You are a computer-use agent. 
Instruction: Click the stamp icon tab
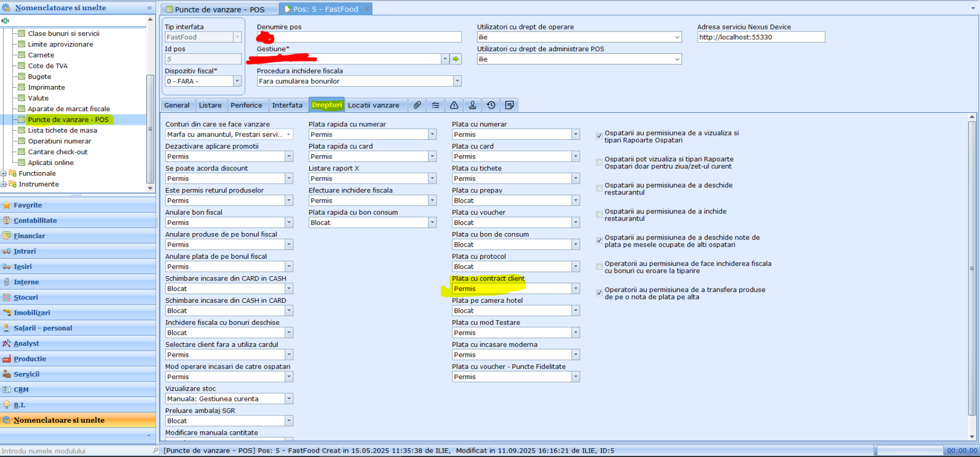473,105
